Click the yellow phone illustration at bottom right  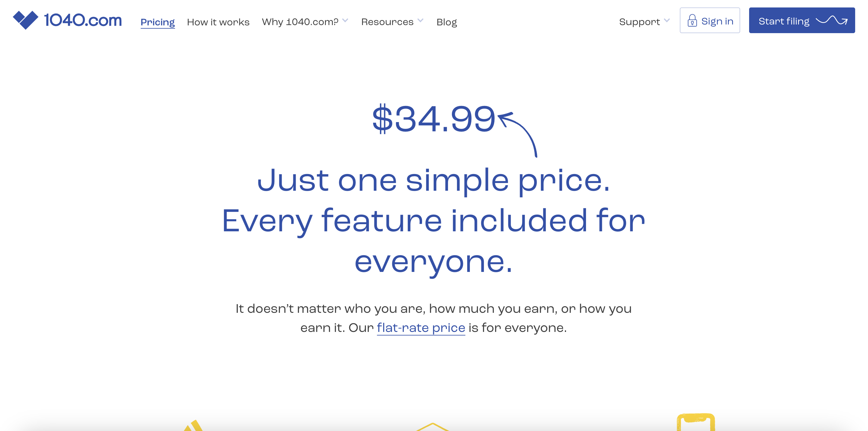(x=696, y=422)
